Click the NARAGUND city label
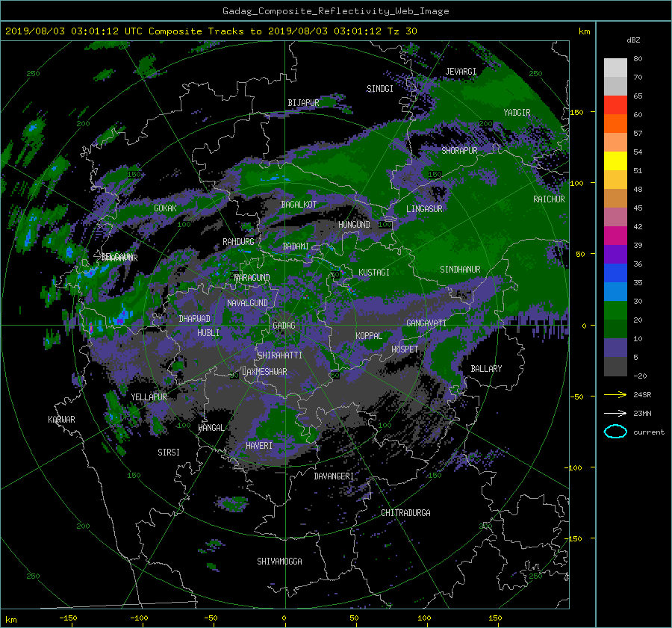 (x=252, y=278)
